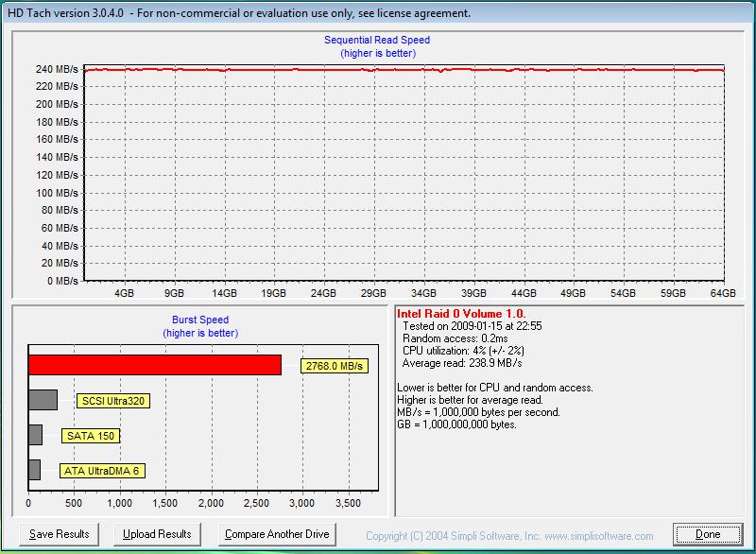The width and height of the screenshot is (756, 554).
Task: Select the red burst speed bar
Action: point(155,365)
